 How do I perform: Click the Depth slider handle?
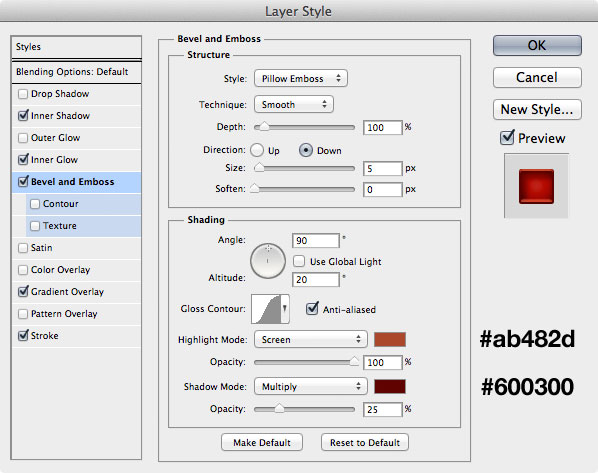264,127
